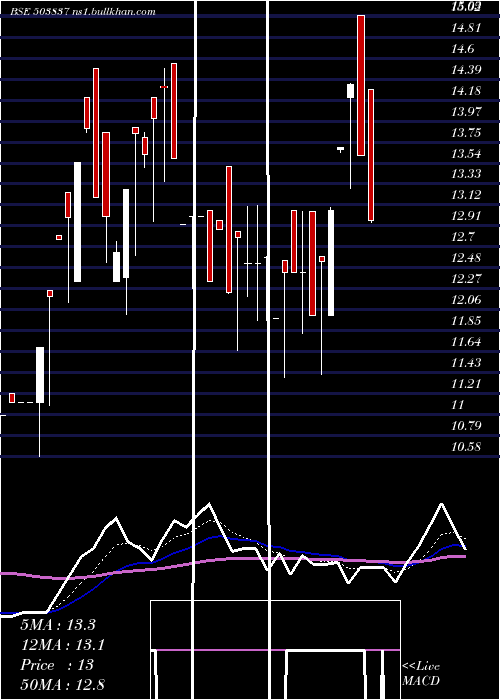Image resolution: width=500 pixels, height=700 pixels.
Task: Select the 13.54 price axis label
Action: pyautogui.click(x=466, y=154)
